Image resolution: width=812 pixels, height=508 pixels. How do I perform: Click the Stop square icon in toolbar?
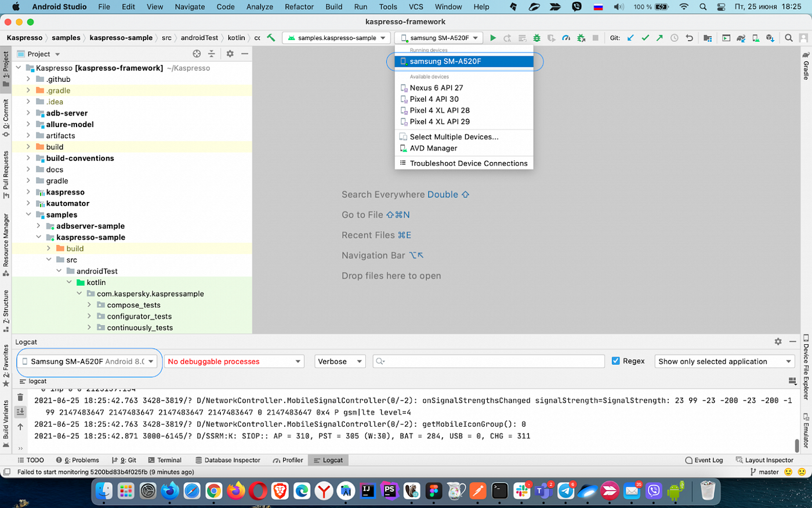[x=595, y=38]
